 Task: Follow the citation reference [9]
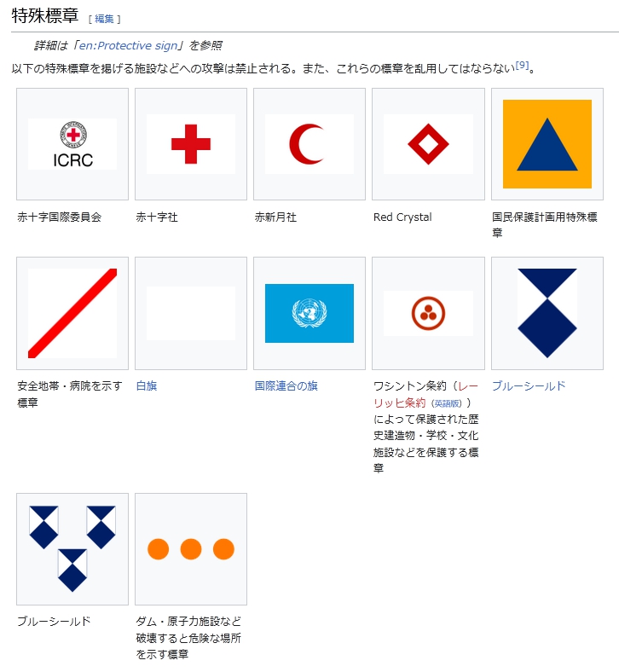522,65
